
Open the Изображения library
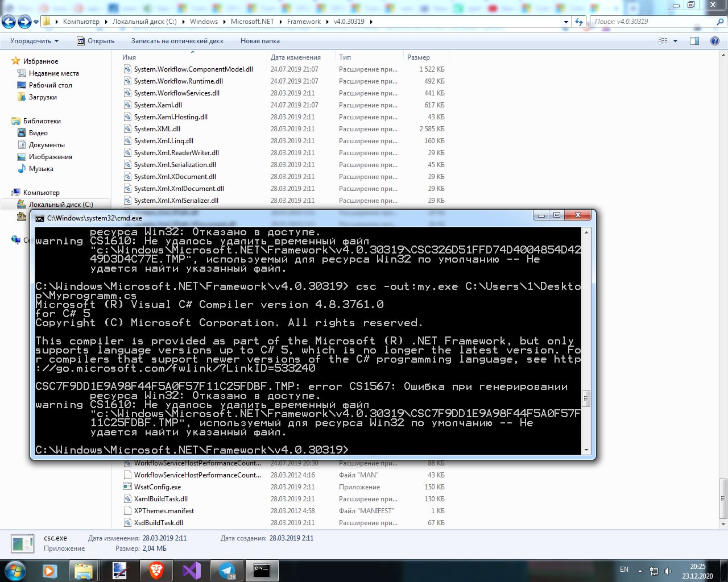coord(51,157)
